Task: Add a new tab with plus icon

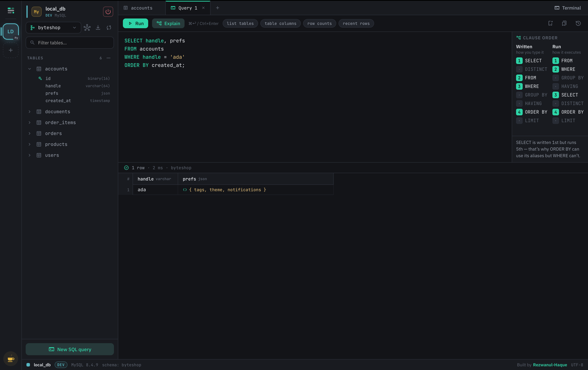Action: pyautogui.click(x=218, y=8)
